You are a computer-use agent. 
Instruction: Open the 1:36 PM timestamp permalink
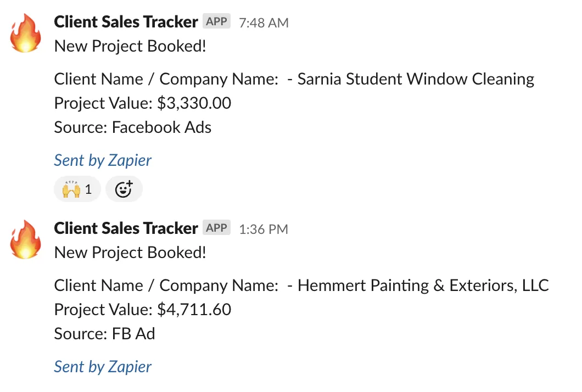264,229
